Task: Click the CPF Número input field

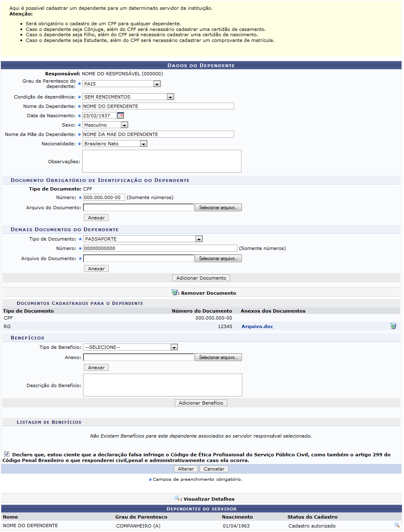Action: click(104, 197)
